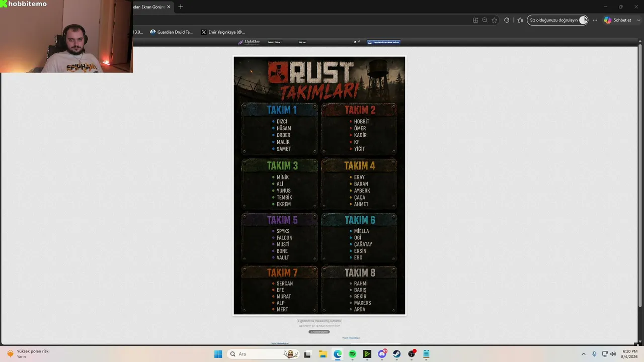Open the Notepad app on taskbar
Image resolution: width=644 pixels, height=362 pixels.
(x=426, y=354)
